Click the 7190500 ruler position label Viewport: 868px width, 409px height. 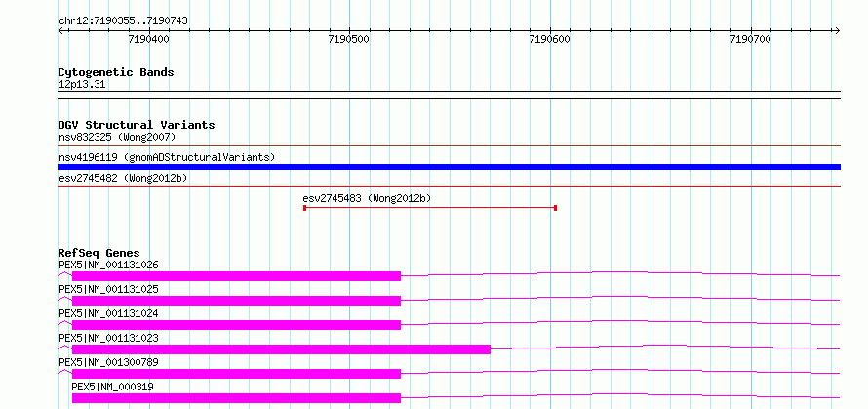click(x=349, y=39)
